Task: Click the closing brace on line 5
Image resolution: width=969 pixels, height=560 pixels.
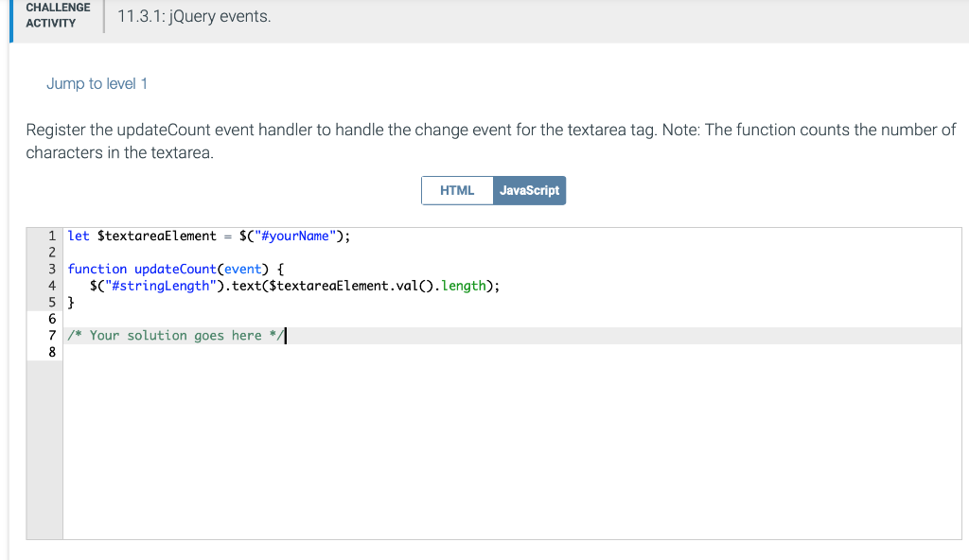Action: point(71,303)
